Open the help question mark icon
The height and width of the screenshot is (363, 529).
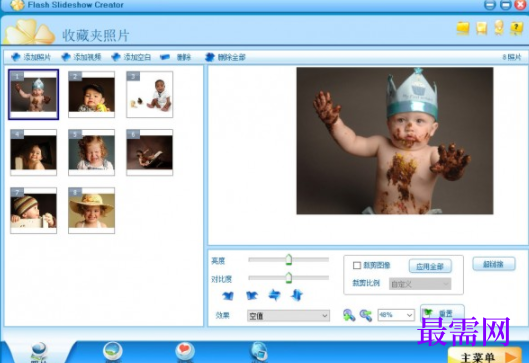(516, 28)
